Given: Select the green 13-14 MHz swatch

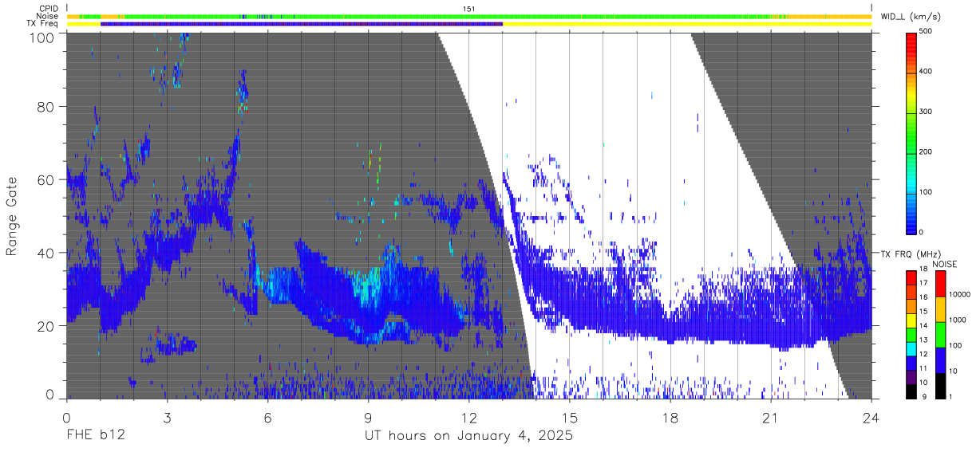Looking at the screenshot, I should click(911, 334).
